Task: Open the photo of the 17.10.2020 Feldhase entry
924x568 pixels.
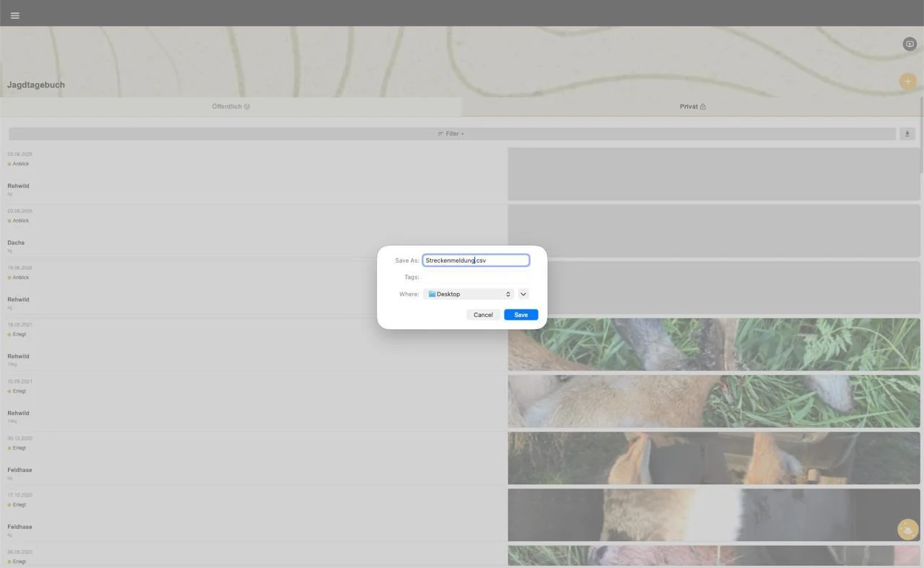Action: (x=714, y=515)
